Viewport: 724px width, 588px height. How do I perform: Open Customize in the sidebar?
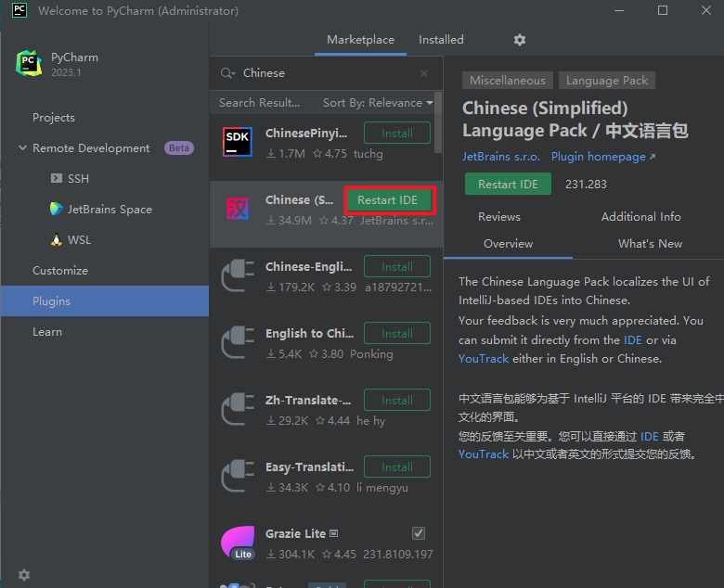[60, 271]
